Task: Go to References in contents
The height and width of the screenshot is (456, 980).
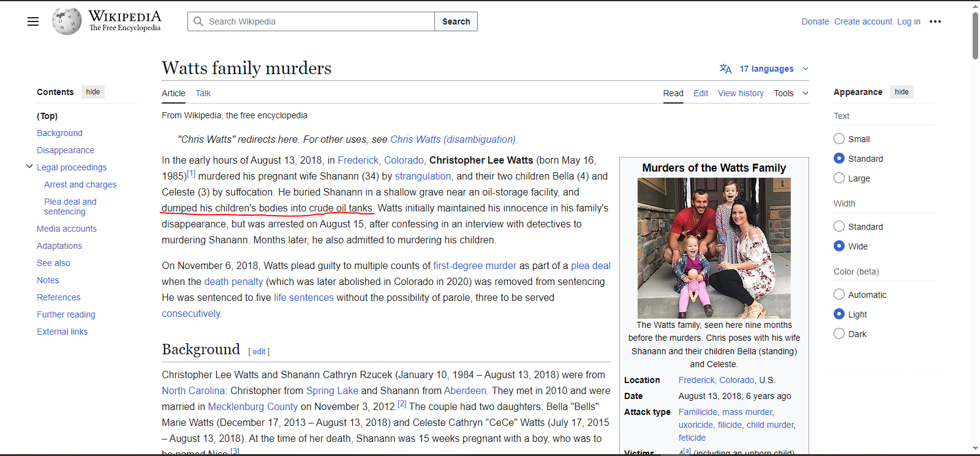Action: click(59, 297)
